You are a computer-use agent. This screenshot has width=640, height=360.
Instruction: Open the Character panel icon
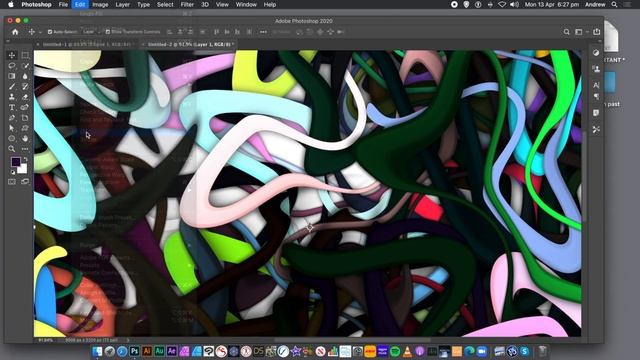tap(596, 85)
